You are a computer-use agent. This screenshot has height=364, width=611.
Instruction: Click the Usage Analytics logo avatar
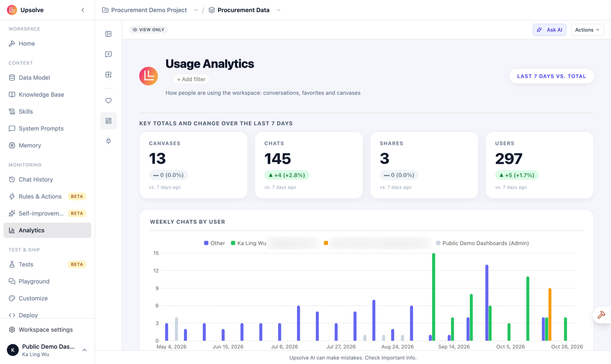pos(149,76)
